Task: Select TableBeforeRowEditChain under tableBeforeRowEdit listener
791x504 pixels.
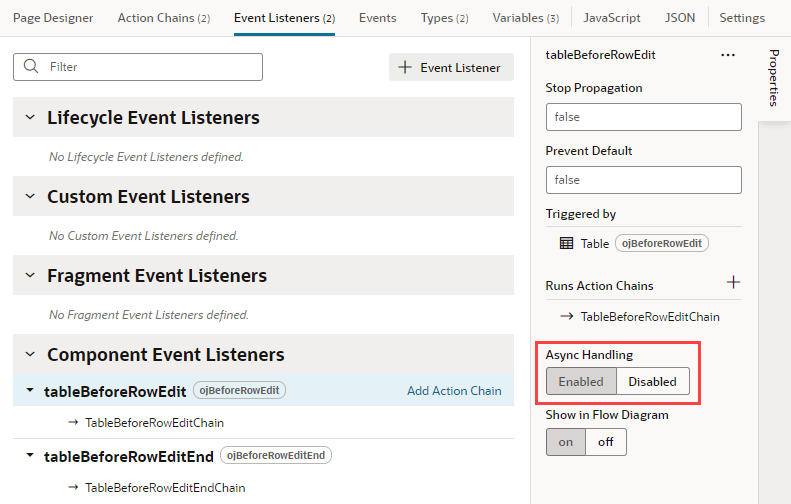Action: coord(154,422)
